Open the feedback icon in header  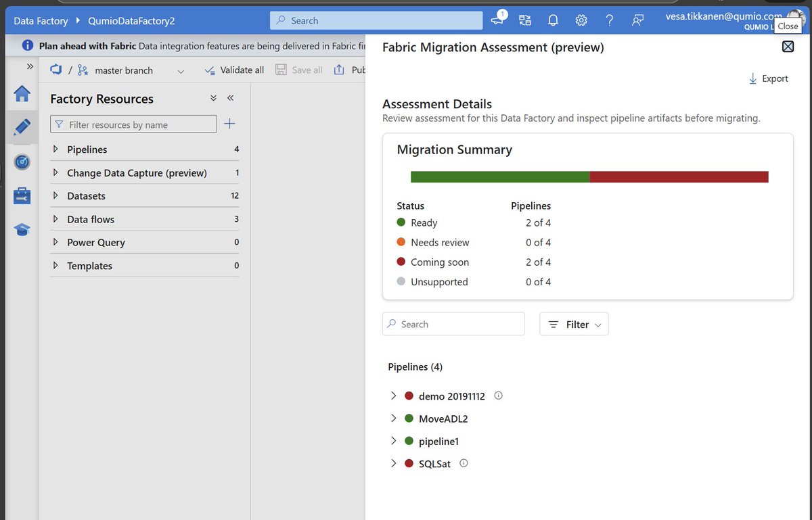pyautogui.click(x=637, y=20)
